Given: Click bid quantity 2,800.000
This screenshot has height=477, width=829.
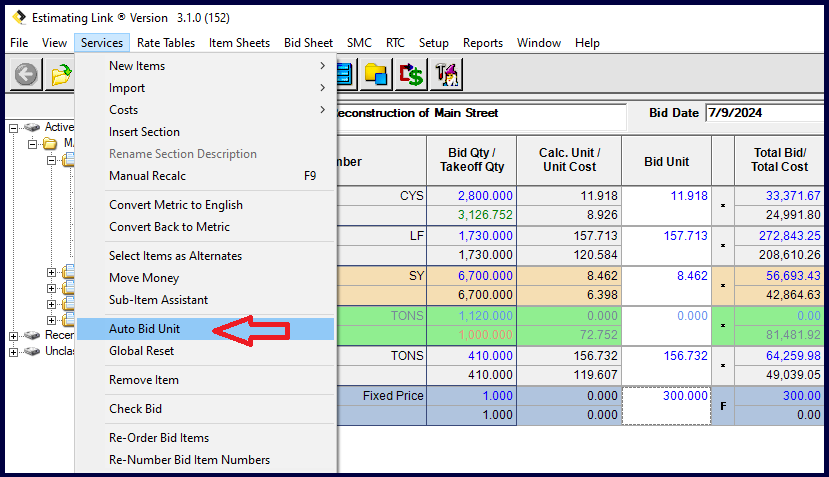Looking at the screenshot, I should coord(485,196).
